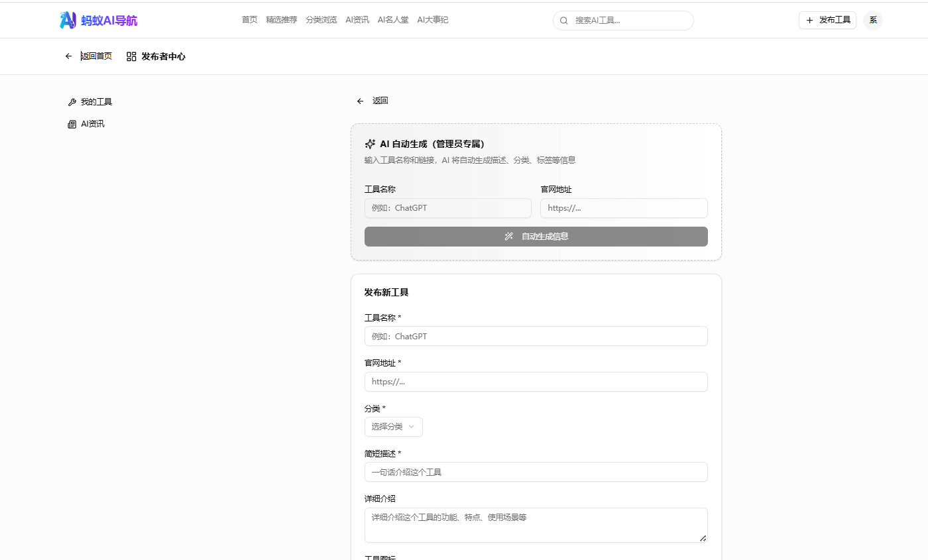Open the 精选推荐 menu item

point(280,20)
